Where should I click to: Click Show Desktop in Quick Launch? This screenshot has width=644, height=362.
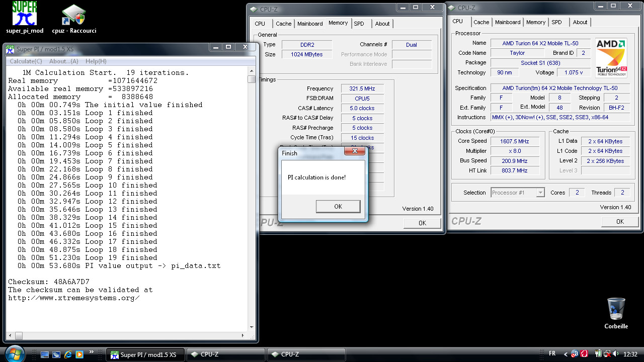point(45,354)
